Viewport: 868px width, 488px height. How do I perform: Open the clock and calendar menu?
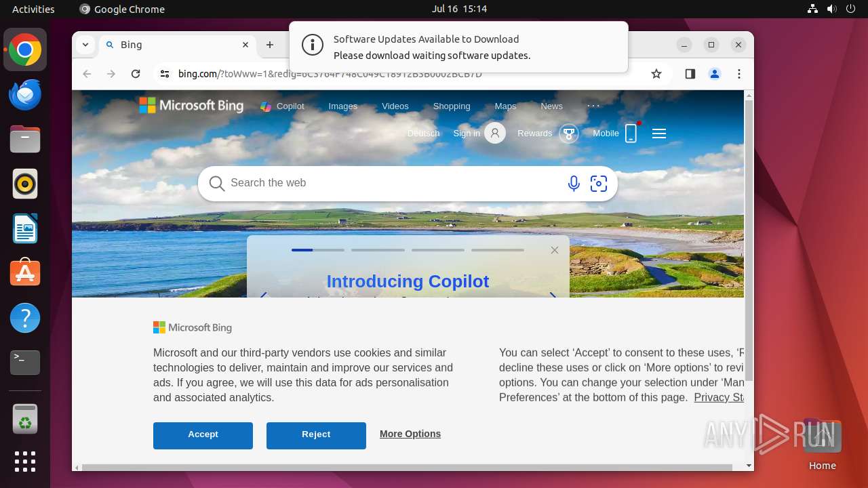pyautogui.click(x=459, y=9)
